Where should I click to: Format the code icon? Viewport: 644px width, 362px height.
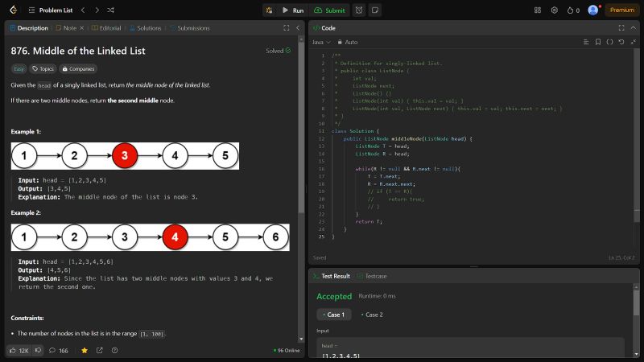click(x=586, y=42)
